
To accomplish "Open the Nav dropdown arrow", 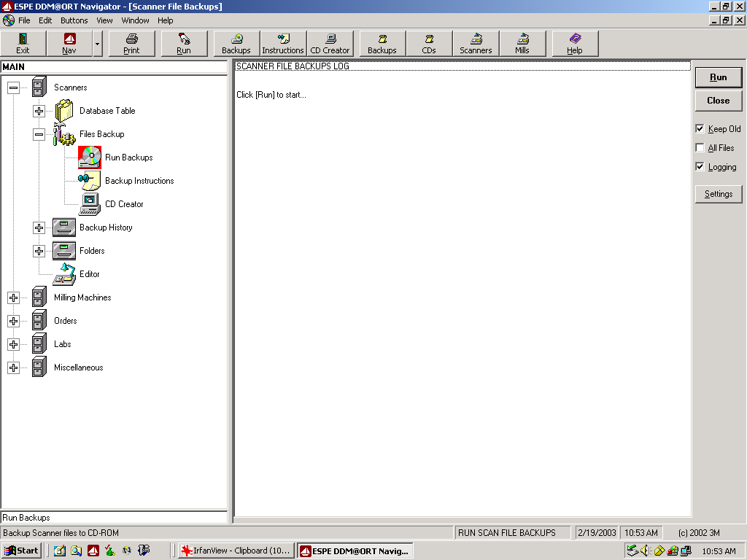I will pos(98,44).
